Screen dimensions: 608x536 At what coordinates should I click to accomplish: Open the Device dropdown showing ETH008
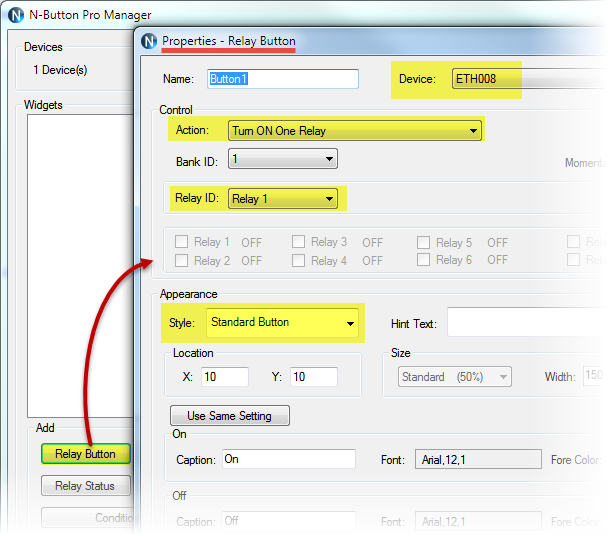[529, 79]
